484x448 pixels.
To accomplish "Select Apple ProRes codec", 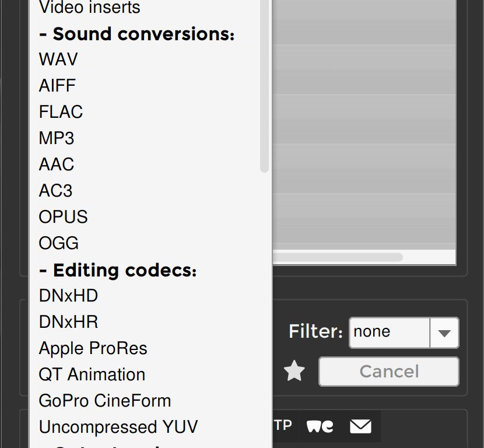I will [93, 348].
